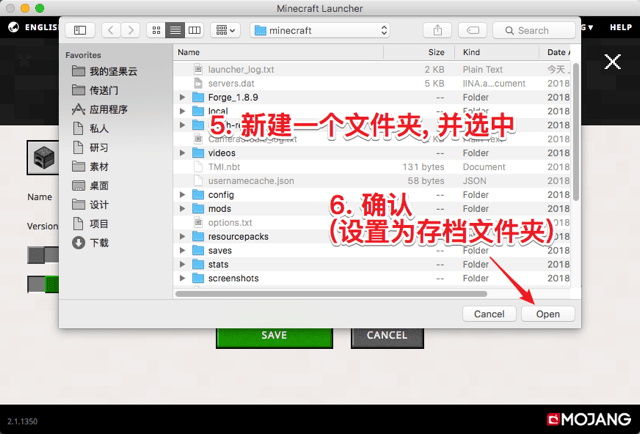The width and height of the screenshot is (640, 434).
Task: Toggle the sidebar visibility button
Action: pyautogui.click(x=80, y=30)
